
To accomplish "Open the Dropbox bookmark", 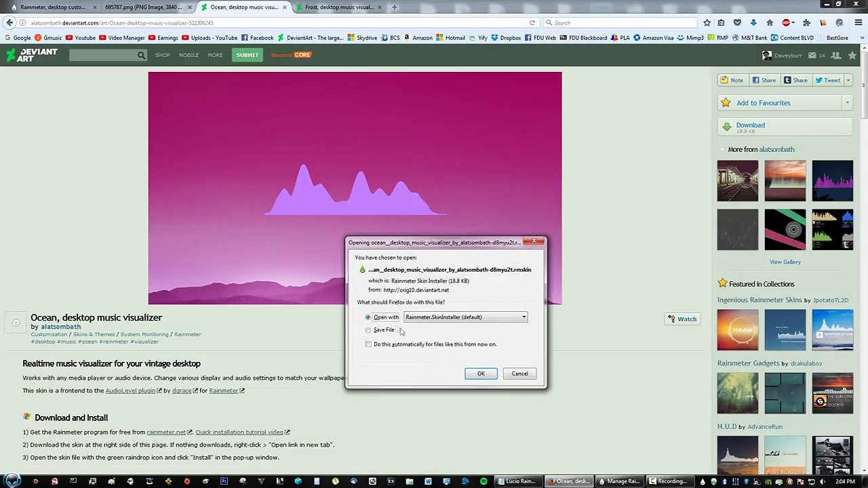I will [506, 38].
